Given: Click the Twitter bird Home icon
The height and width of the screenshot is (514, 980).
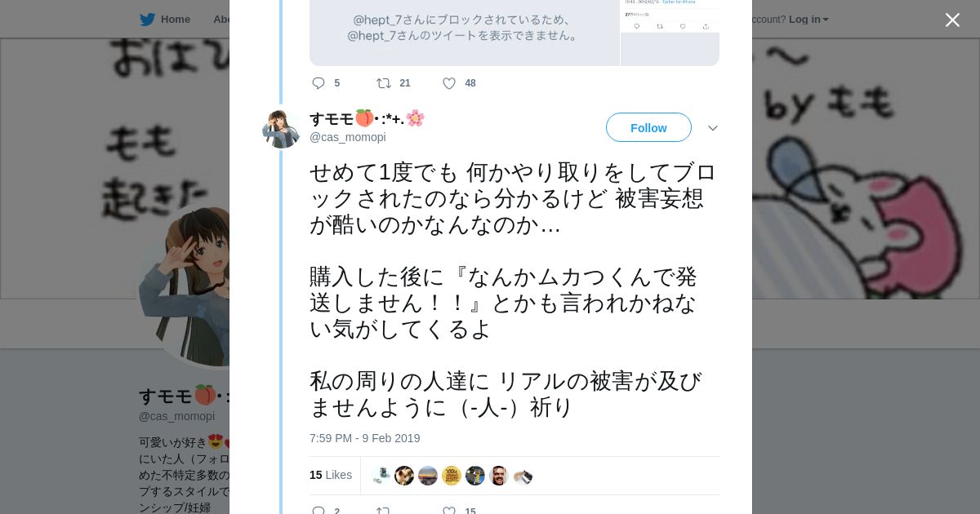Looking at the screenshot, I should tap(147, 20).
